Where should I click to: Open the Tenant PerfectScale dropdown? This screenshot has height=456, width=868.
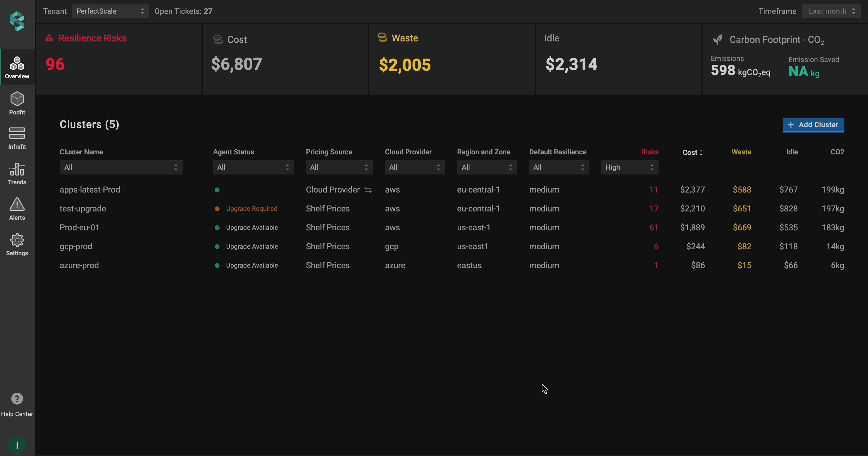click(x=110, y=11)
